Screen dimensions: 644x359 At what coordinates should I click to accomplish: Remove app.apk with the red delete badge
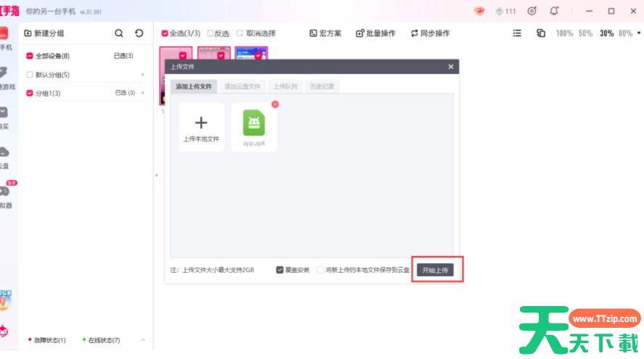point(275,104)
